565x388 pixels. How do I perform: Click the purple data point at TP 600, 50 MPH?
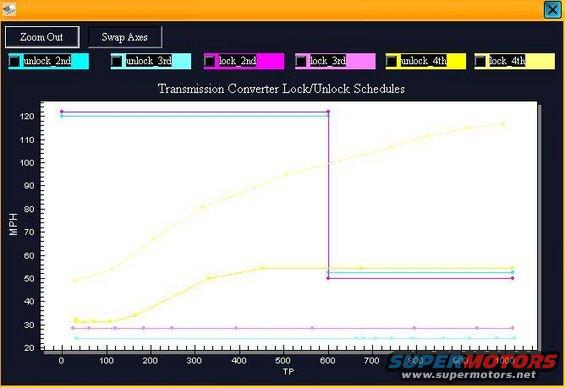pyautogui.click(x=328, y=278)
